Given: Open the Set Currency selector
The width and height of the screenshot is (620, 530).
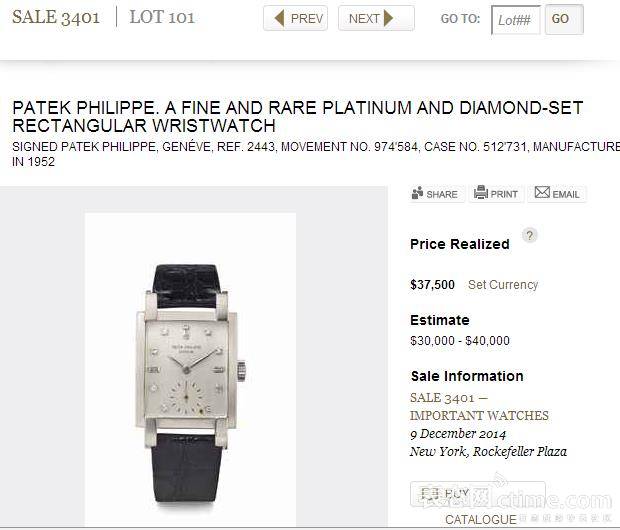Looking at the screenshot, I should click(503, 285).
